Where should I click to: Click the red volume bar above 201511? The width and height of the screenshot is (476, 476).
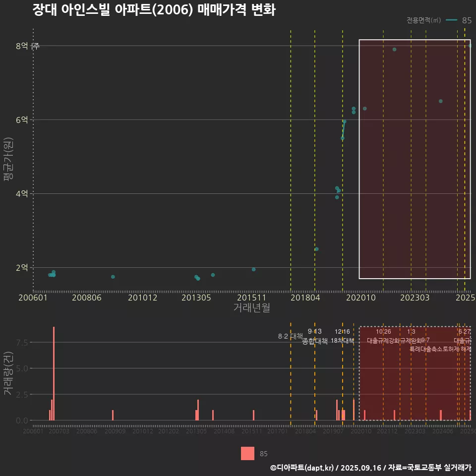(x=253, y=416)
